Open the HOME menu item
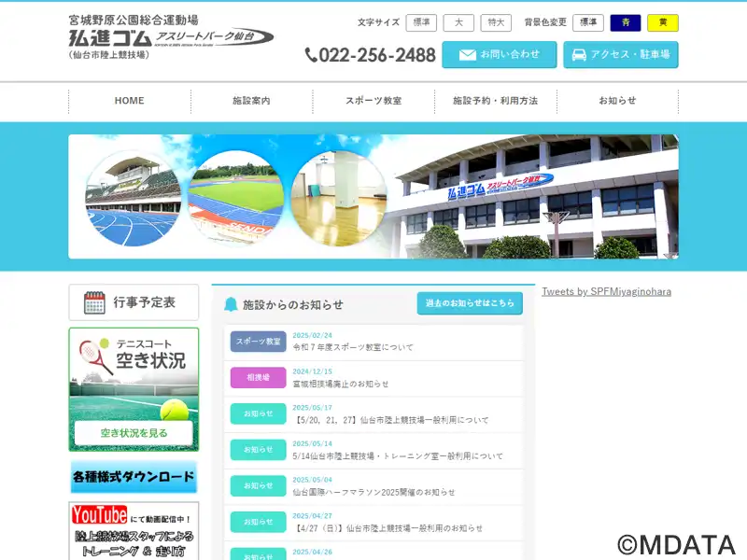 click(130, 101)
